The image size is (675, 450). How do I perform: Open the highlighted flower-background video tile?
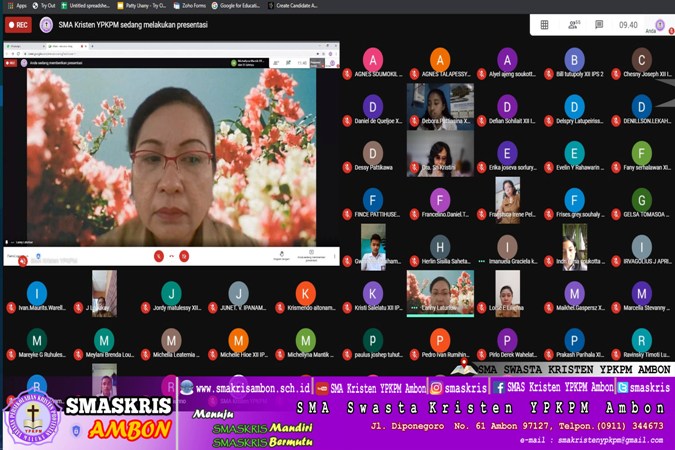point(440,294)
